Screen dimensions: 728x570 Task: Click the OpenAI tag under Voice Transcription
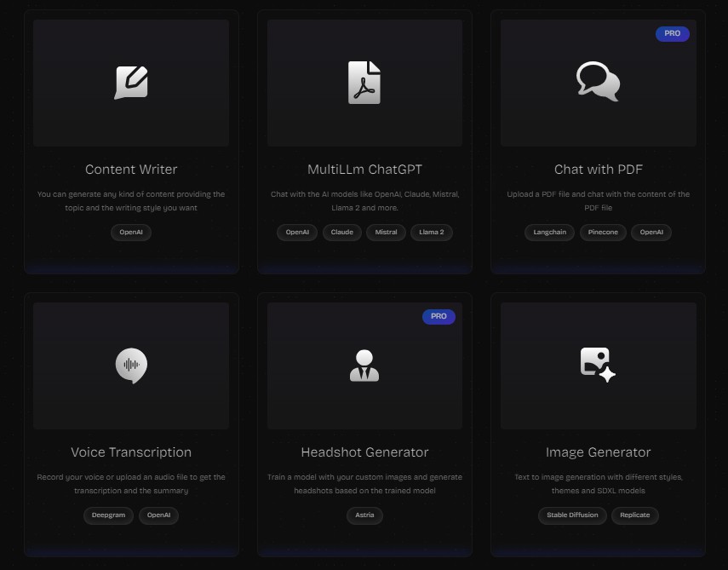pos(158,515)
